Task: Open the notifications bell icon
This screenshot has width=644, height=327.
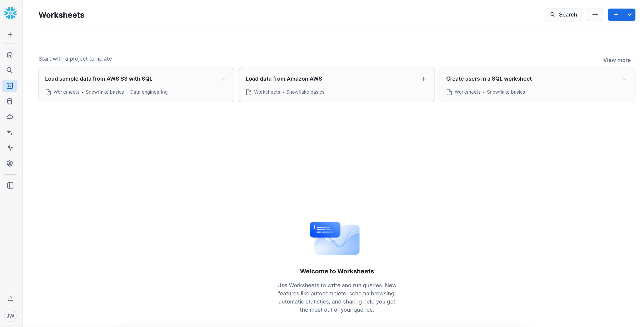Action: point(10,299)
